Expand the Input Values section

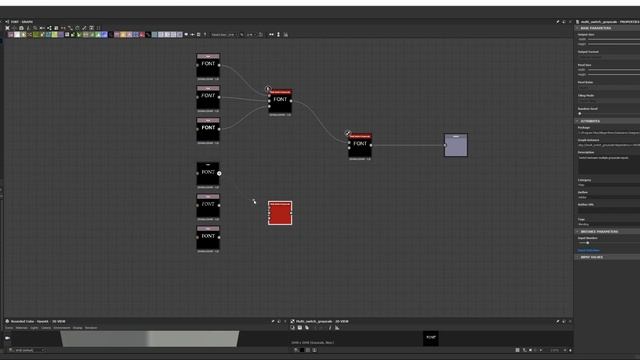tap(577, 257)
